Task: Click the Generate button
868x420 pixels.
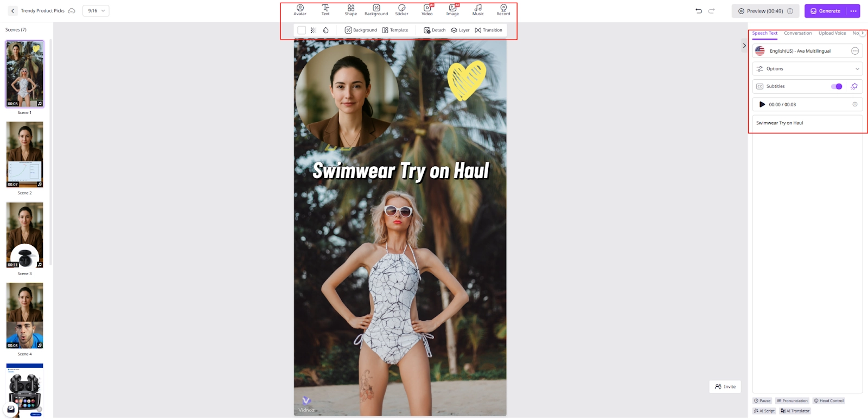Action: 825,11
